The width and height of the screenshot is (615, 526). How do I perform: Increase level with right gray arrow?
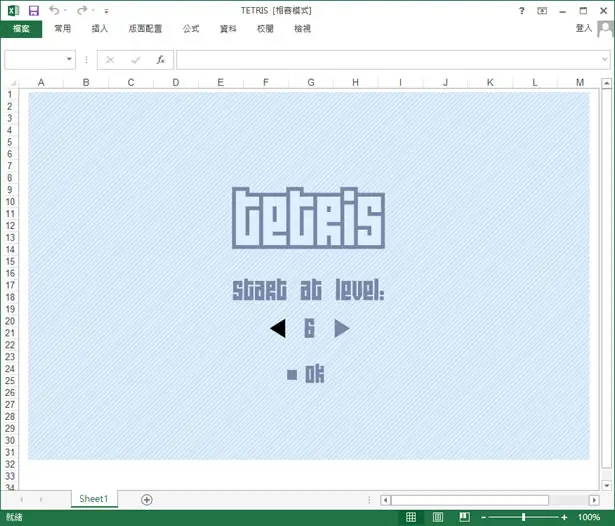[342, 328]
